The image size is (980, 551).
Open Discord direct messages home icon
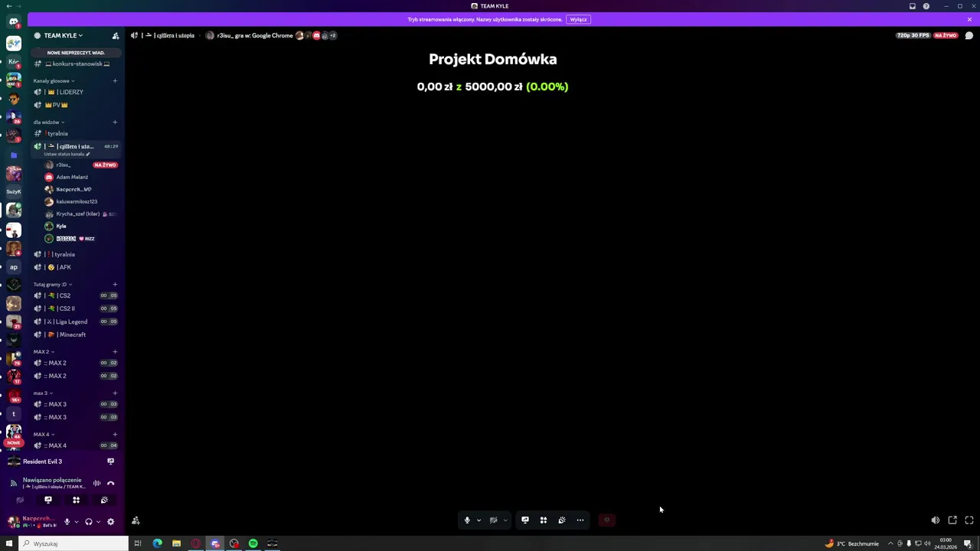14,22
